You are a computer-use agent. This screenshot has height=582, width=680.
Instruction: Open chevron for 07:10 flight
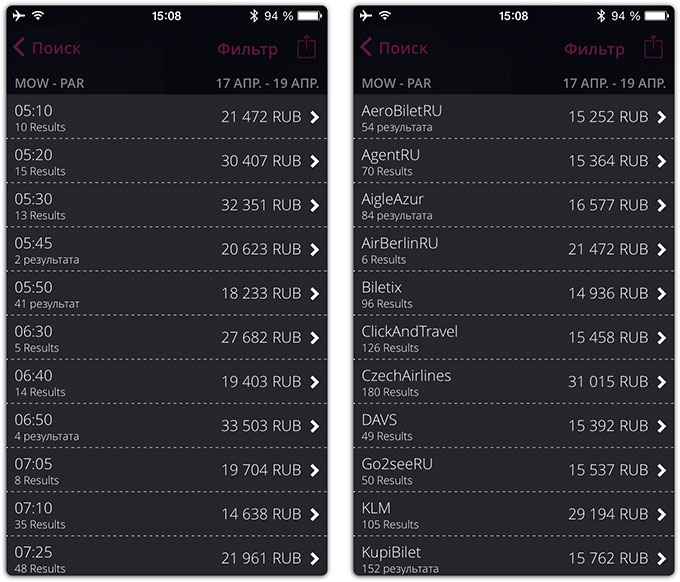[x=314, y=515]
